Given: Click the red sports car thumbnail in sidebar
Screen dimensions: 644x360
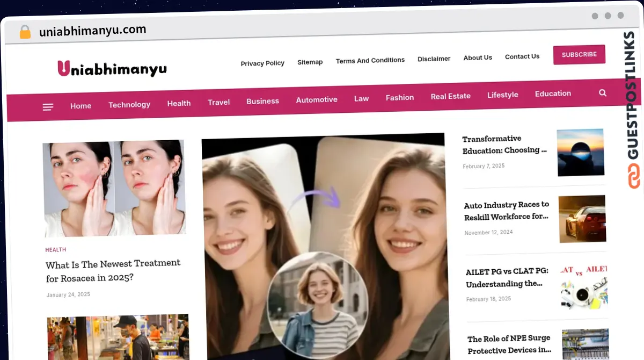Looking at the screenshot, I should pos(582,219).
